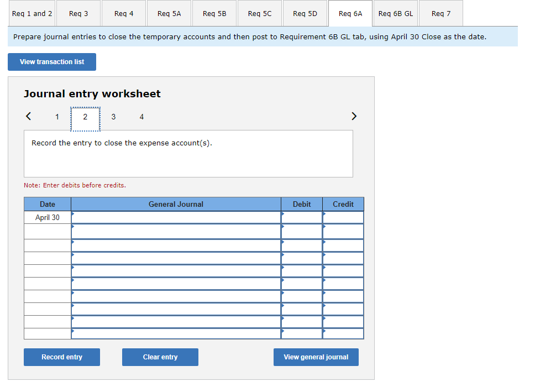Open View general journal
The image size is (535, 392).
(316, 357)
